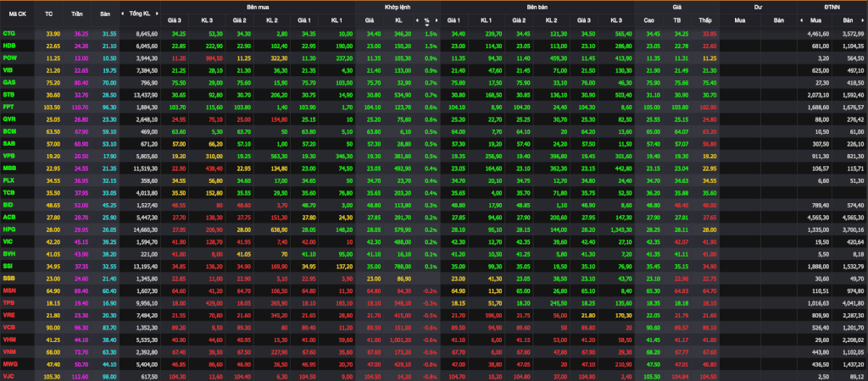The image size is (868, 381).
Task: Open the STB stock symbol
Action: [8, 95]
